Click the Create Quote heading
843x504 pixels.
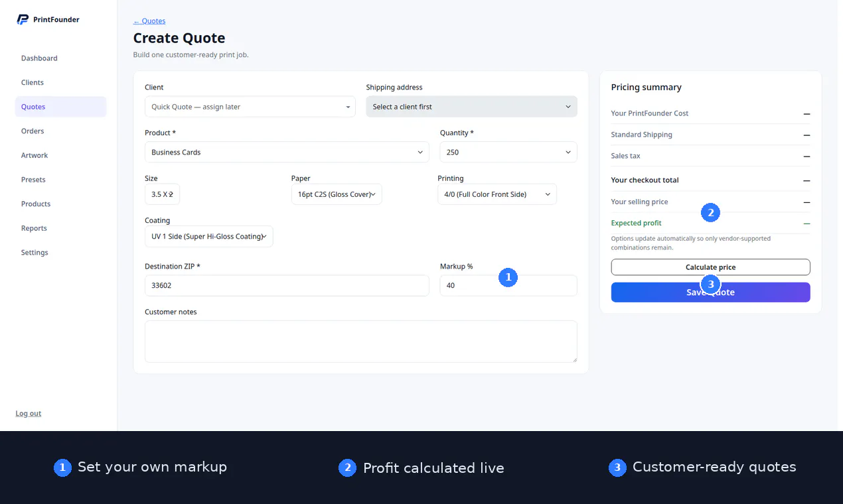(x=179, y=38)
